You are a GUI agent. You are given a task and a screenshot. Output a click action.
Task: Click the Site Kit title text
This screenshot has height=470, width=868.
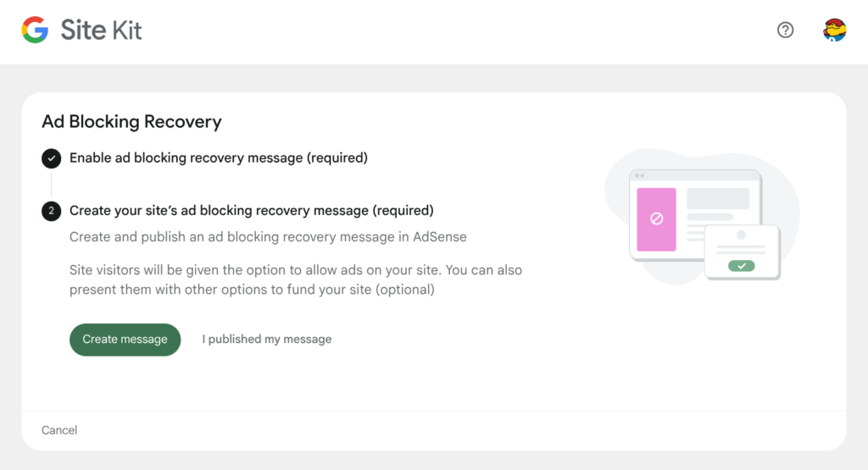pyautogui.click(x=102, y=30)
